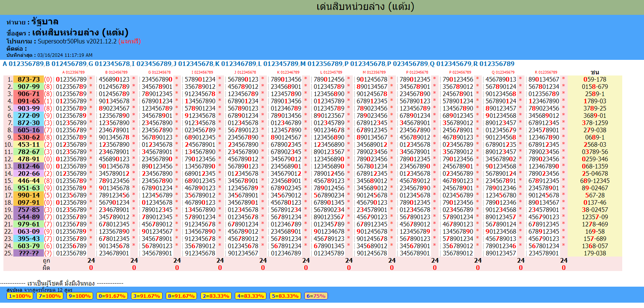Click the result cell 272-09 in row 6
Viewport: 644px width, 308px height.
(29, 115)
